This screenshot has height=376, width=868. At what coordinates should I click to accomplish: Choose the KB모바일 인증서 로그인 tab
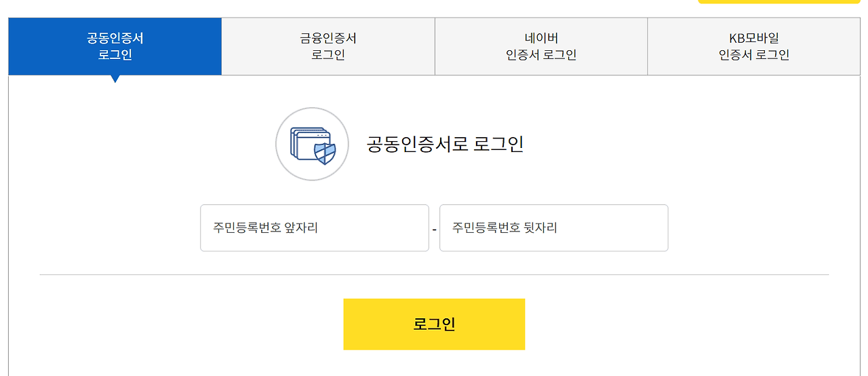pos(754,46)
